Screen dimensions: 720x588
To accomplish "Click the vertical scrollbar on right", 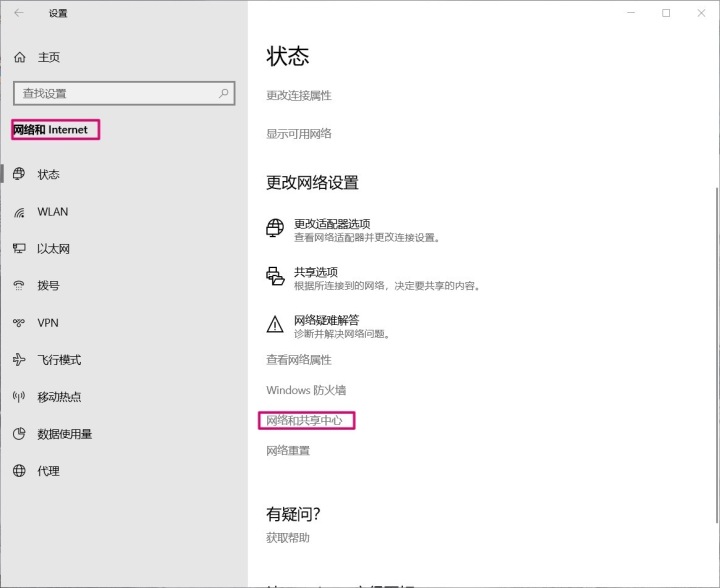I will (x=717, y=354).
